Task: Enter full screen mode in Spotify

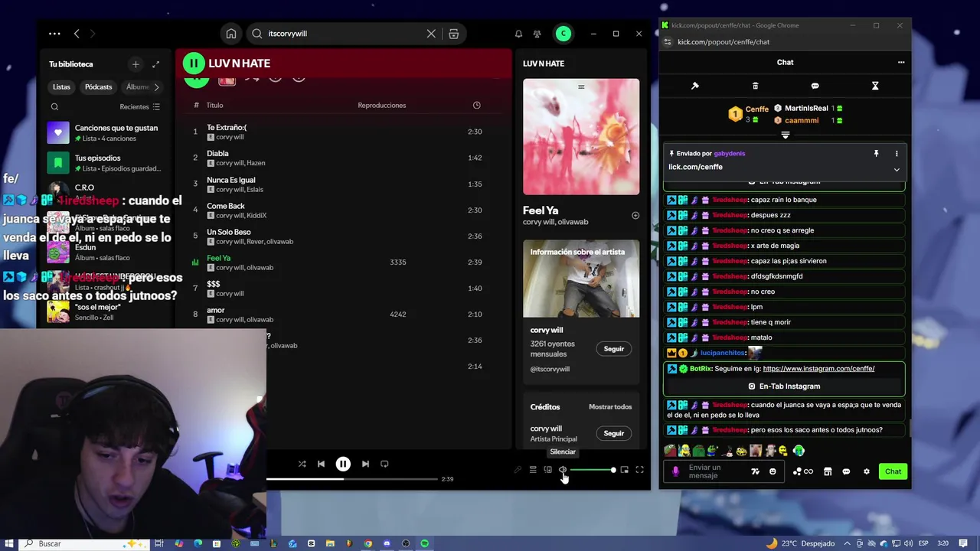Action: (639, 470)
